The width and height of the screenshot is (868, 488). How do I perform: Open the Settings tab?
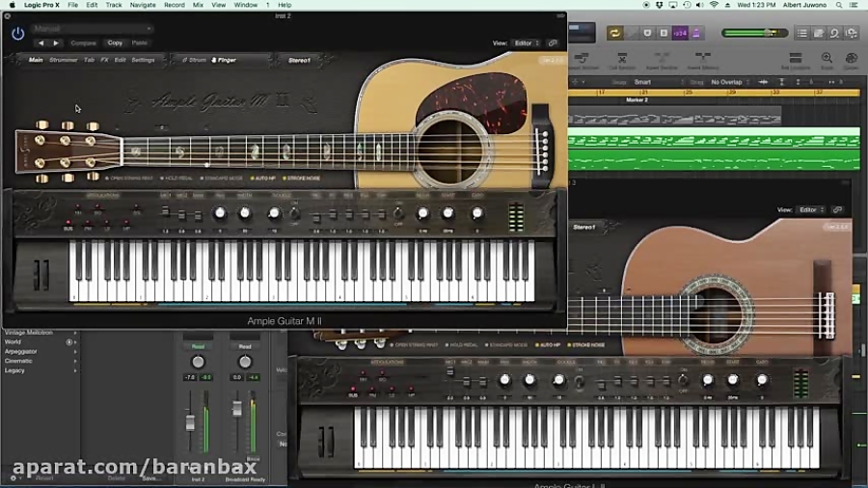pos(143,60)
